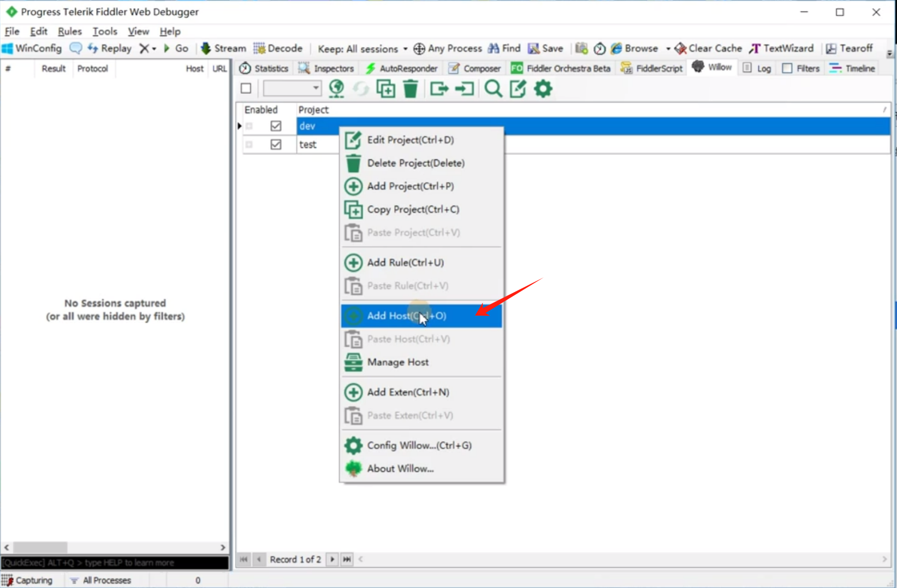This screenshot has height=588, width=897.
Task: Click the magnifier search icon in Willow toolbar
Action: click(x=493, y=88)
